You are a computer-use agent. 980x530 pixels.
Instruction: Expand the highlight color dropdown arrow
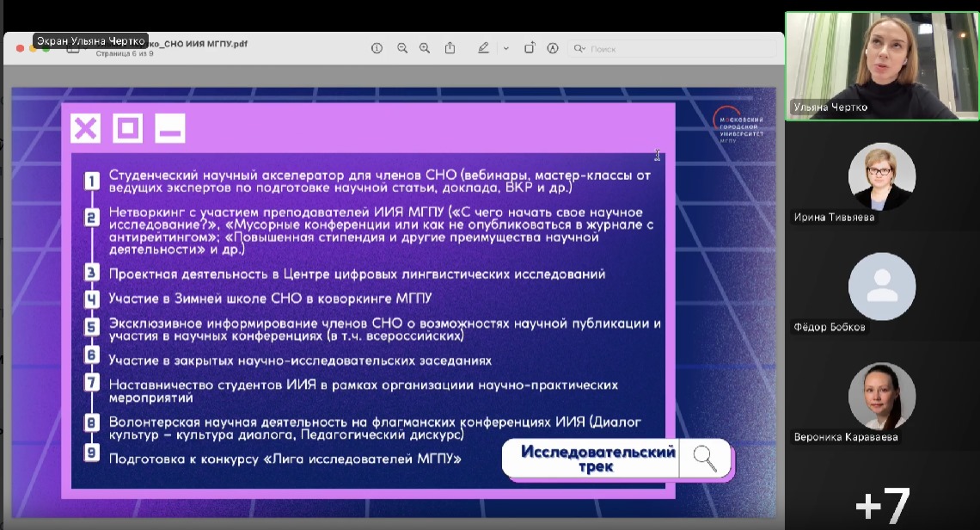505,48
